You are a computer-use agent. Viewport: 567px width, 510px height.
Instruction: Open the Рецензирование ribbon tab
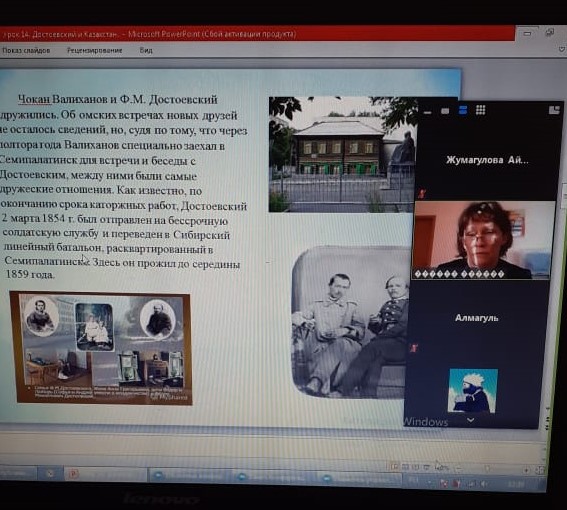[94, 50]
